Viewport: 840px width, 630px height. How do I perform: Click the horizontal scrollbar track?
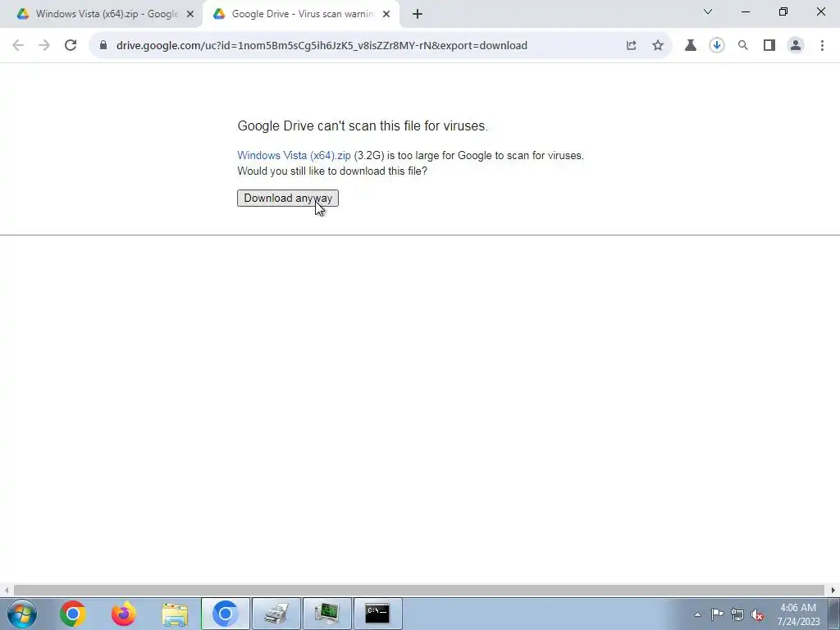click(419, 591)
